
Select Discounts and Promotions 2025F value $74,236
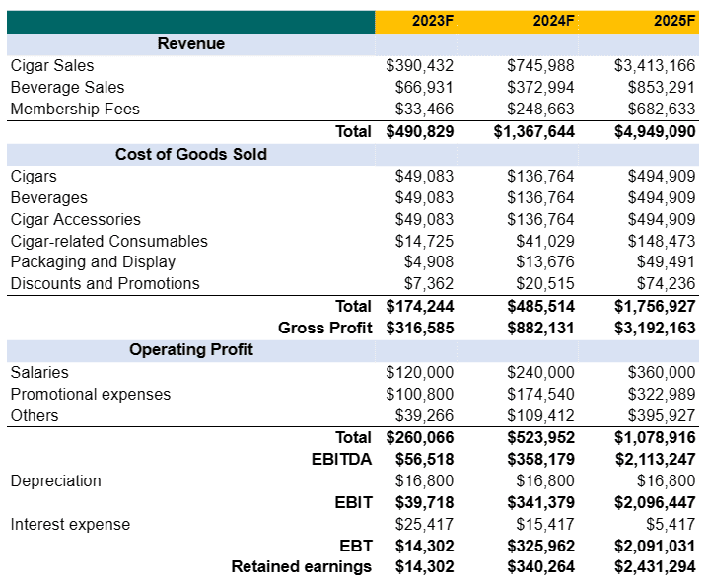(666, 283)
